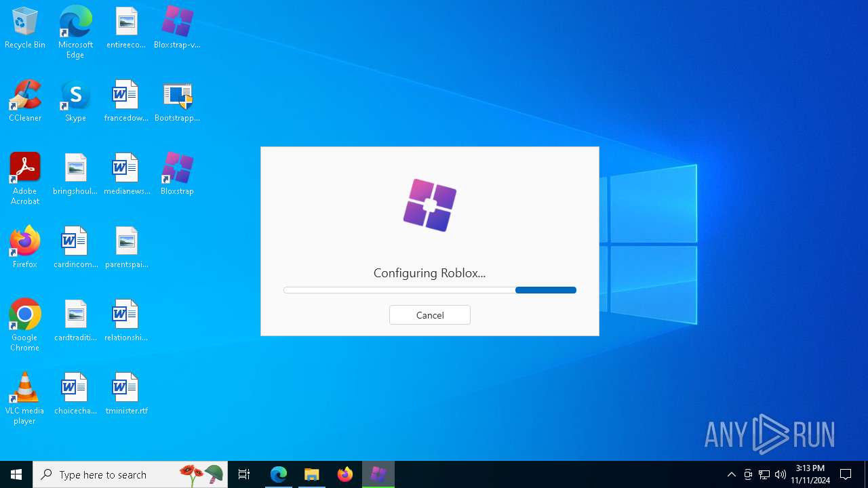Click the Bloxstrap taskbar button
The height and width of the screenshot is (488, 868).
[x=378, y=474]
